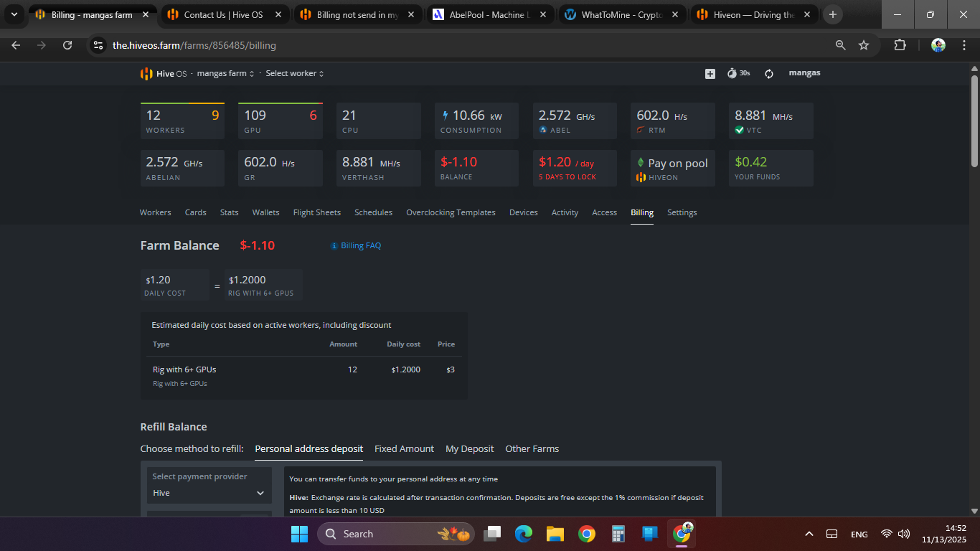Open the Overclocking Templates tab
The height and width of the screenshot is (551, 980).
[x=451, y=212]
